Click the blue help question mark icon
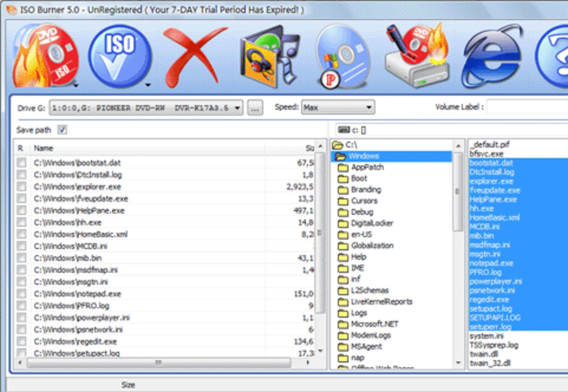Screen dimensions: 568x392 551,56
